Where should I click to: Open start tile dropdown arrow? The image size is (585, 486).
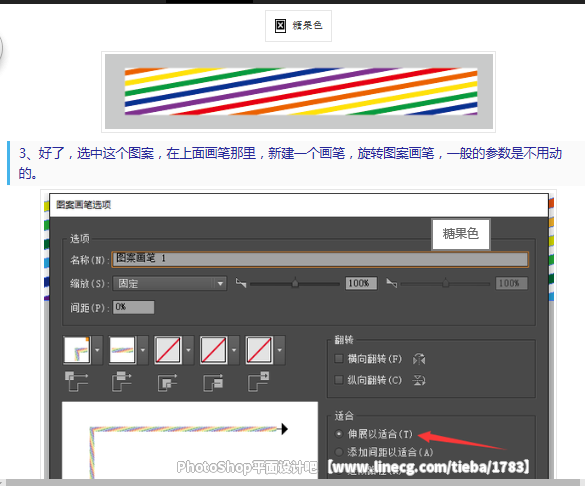(234, 350)
